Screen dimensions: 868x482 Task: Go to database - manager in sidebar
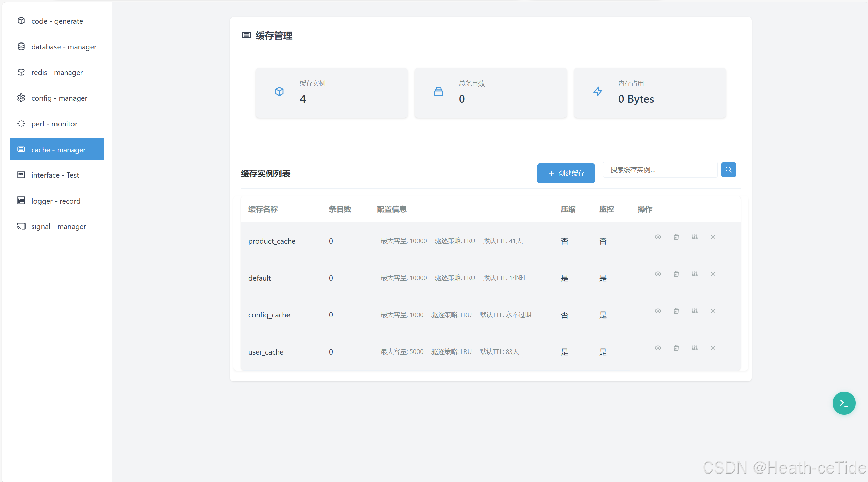click(64, 47)
